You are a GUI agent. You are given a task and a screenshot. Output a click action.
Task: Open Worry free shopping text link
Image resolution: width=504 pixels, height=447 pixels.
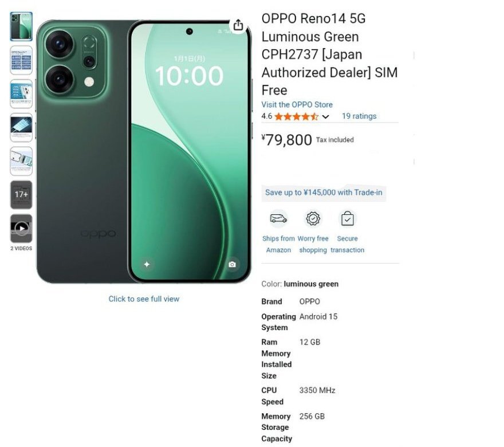313,244
